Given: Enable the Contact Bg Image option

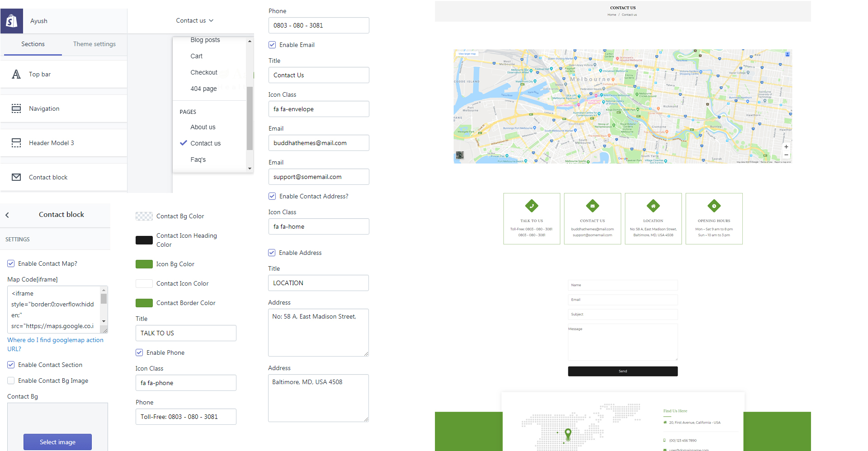Looking at the screenshot, I should (x=10, y=381).
